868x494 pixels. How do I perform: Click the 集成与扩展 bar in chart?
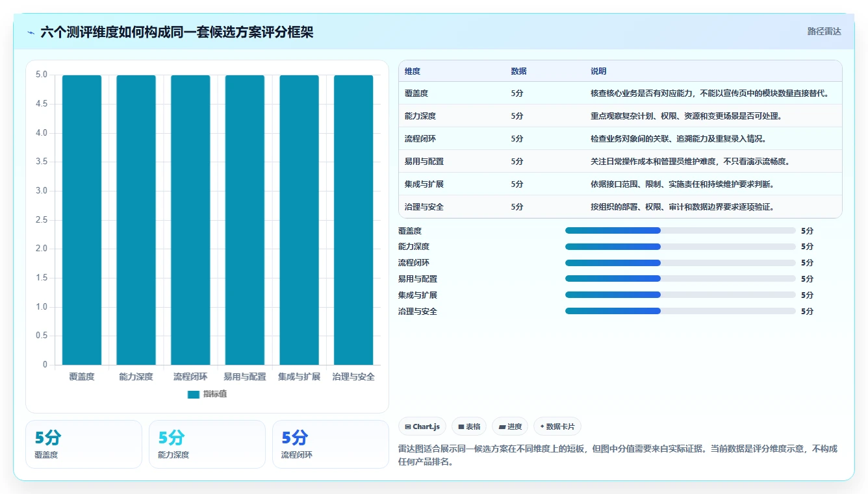point(299,220)
